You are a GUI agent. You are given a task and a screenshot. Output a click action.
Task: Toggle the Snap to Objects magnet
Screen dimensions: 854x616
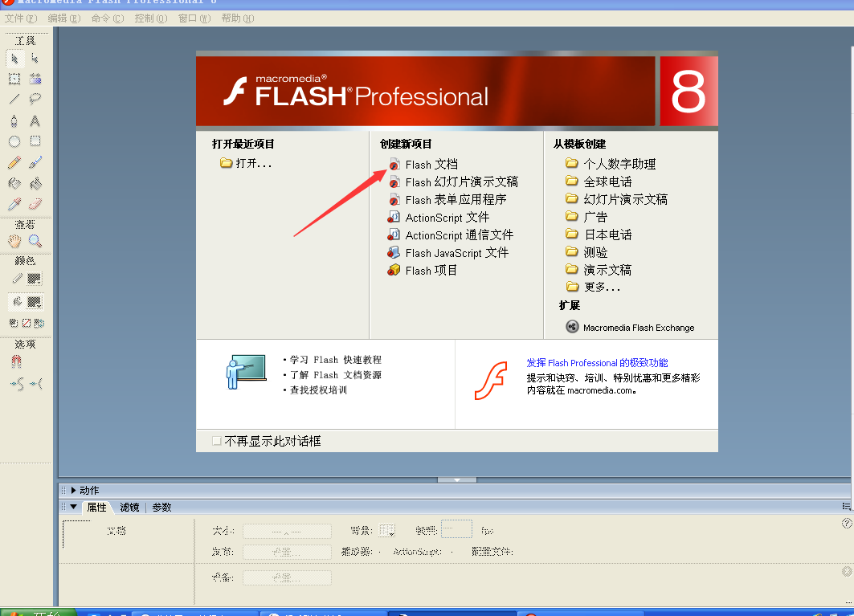[15, 361]
